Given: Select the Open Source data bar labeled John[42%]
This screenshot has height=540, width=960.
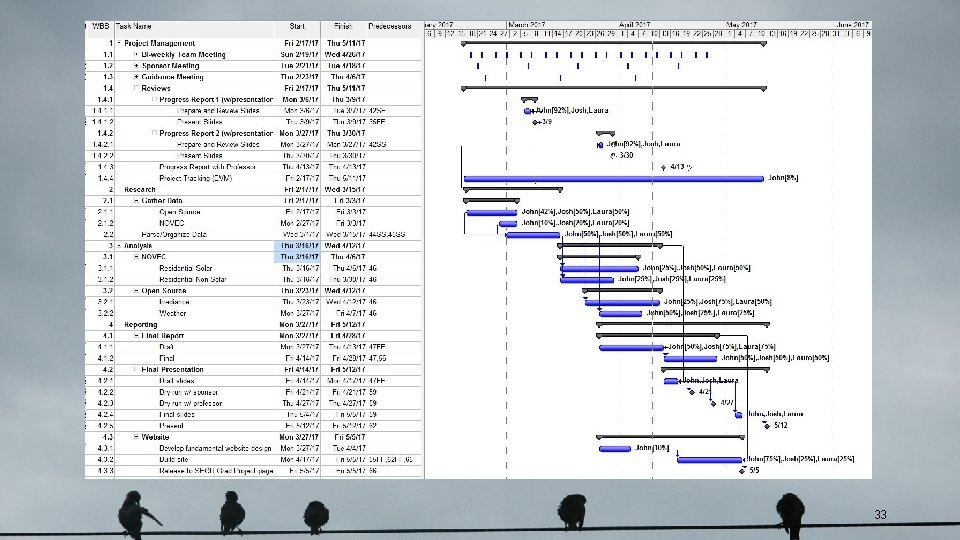Looking at the screenshot, I should 491,212.
